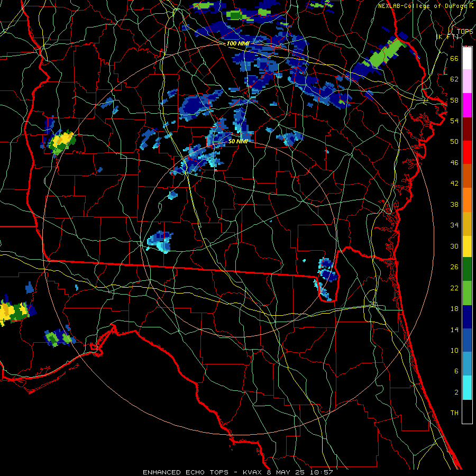Click the dark green legend swatch
476x476 pixels.
pos(467,269)
